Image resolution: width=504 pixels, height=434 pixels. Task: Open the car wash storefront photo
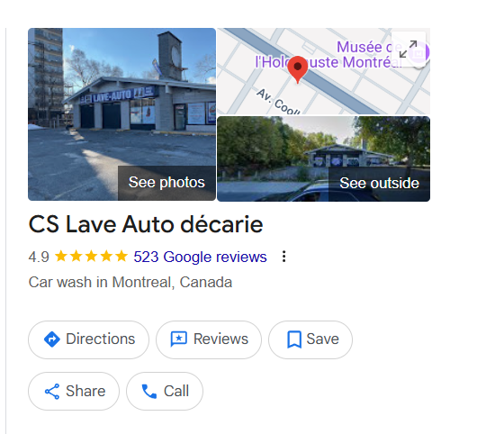pyautogui.click(x=121, y=114)
